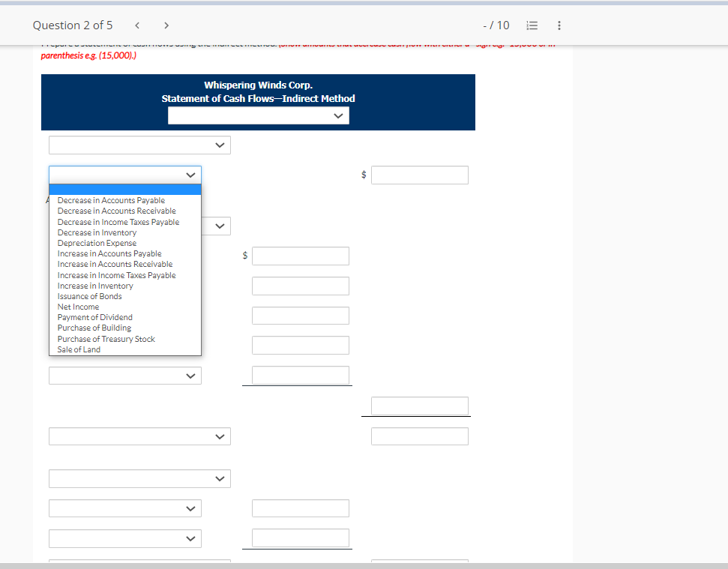This screenshot has height=569, width=728.
Task: Open the numbered question list icon
Action: (x=532, y=25)
